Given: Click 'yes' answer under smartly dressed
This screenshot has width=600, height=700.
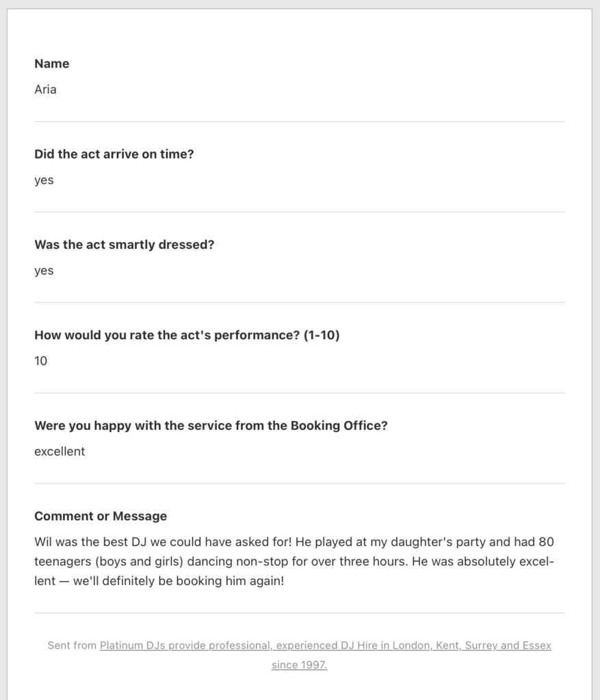Looking at the screenshot, I should [44, 271].
